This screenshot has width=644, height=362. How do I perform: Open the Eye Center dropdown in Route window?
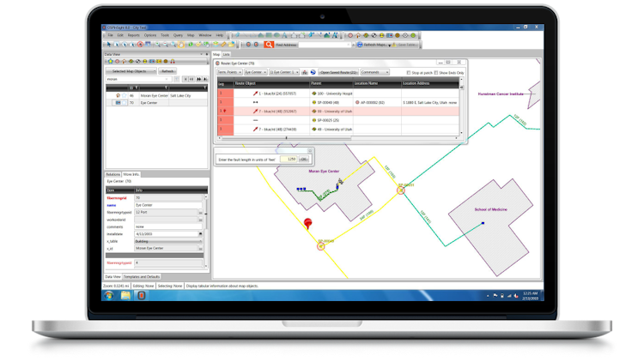click(256, 72)
